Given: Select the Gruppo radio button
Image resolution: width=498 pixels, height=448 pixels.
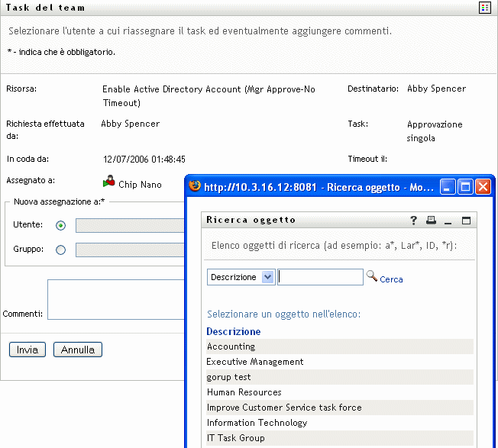Looking at the screenshot, I should pos(60,250).
